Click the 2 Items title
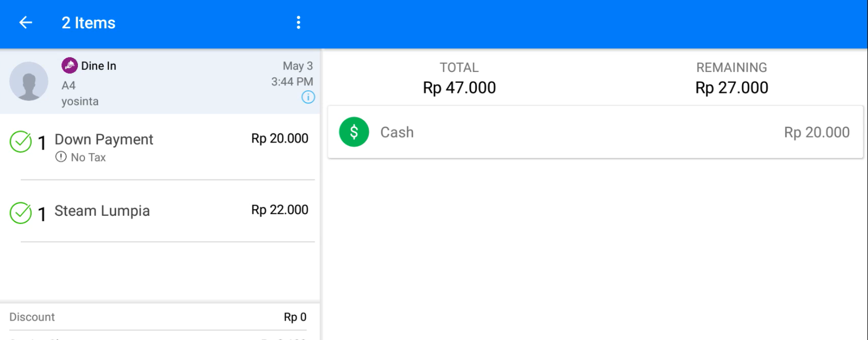 (88, 23)
